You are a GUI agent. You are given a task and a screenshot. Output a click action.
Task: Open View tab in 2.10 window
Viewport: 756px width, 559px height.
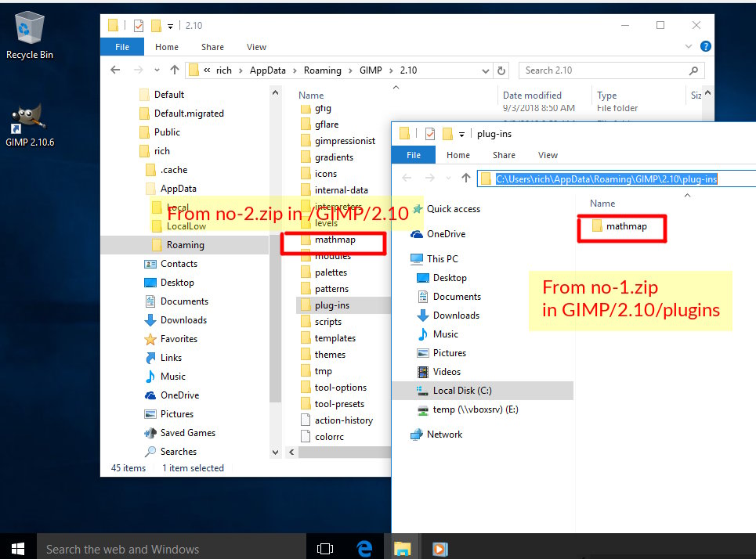coord(256,47)
